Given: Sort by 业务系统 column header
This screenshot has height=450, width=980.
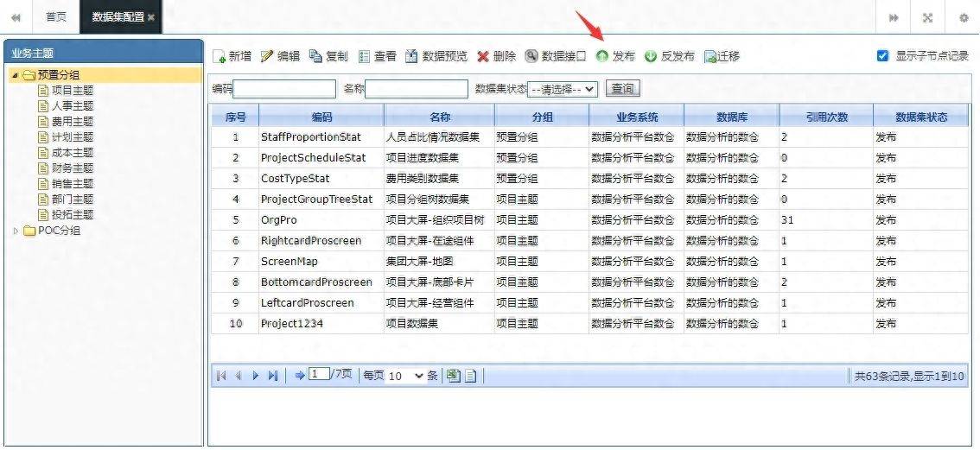Looking at the screenshot, I should 637,117.
